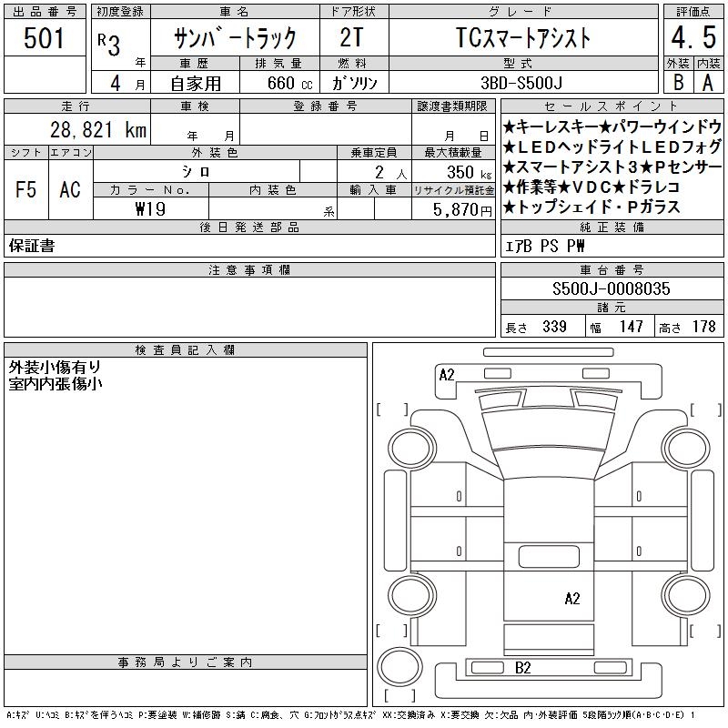This screenshot has height=728, width=728.
Task: Click the damage code legend at bottom
Action: 350,715
